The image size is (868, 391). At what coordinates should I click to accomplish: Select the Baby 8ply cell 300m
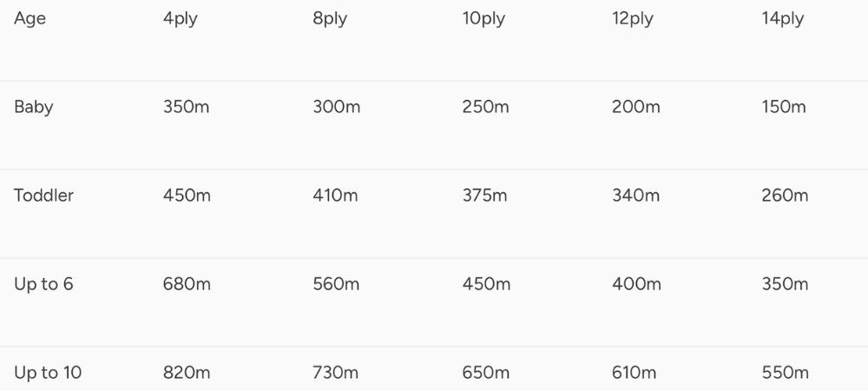click(x=337, y=108)
